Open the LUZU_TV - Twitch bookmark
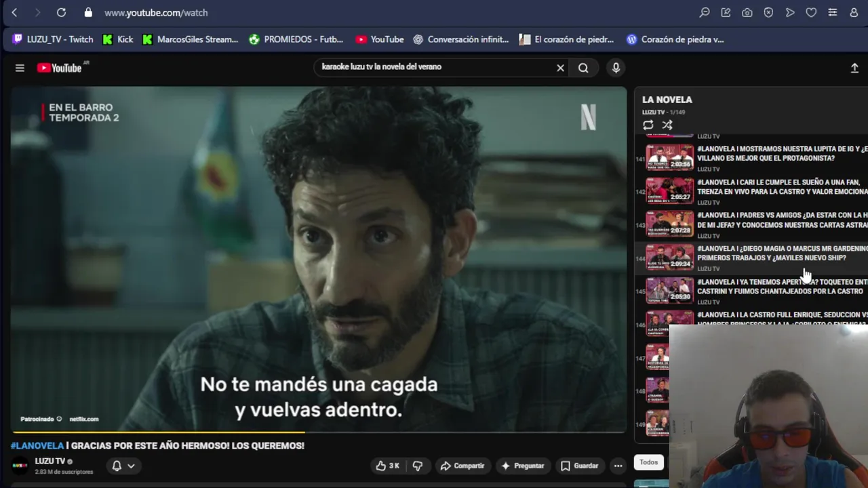The width and height of the screenshot is (868, 488). 52,39
